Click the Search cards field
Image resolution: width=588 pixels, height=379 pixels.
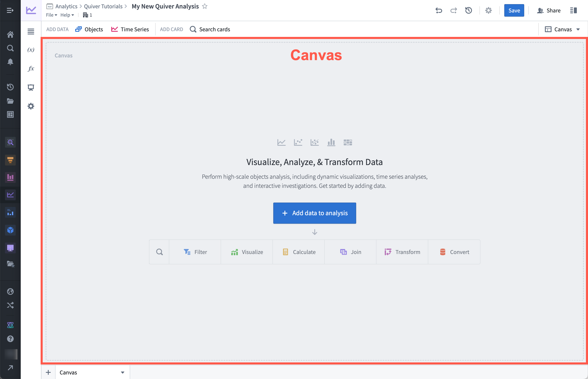210,29
